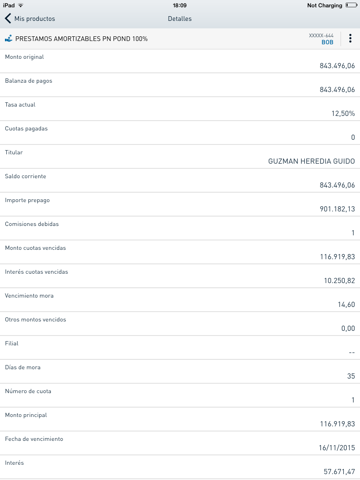Select the Importe prepago value 901.182,13
Image resolution: width=360 pixels, height=480 pixels.
(x=337, y=209)
